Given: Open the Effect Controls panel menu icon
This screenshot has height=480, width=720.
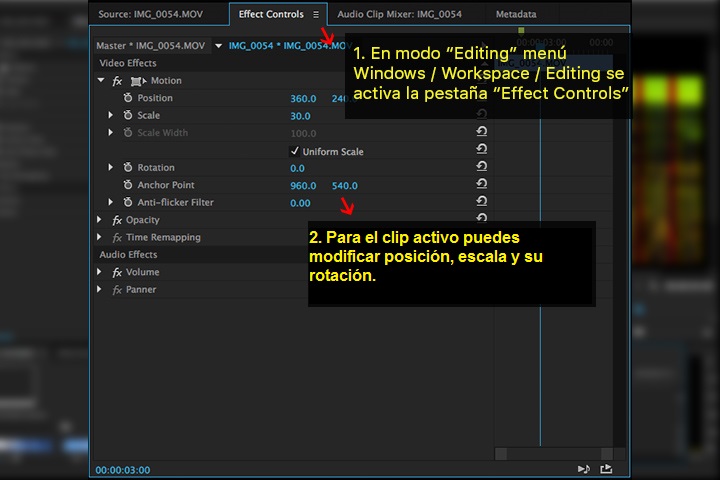Looking at the screenshot, I should [x=316, y=15].
